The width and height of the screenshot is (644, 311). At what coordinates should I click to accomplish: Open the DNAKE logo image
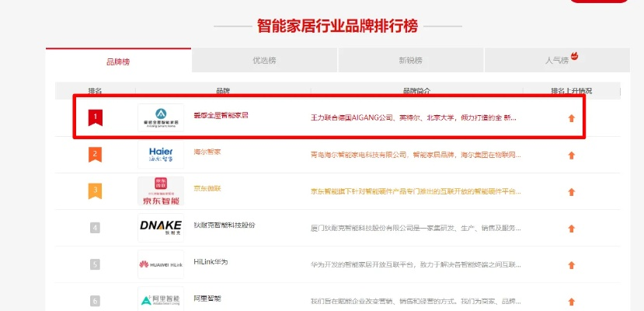161,228
